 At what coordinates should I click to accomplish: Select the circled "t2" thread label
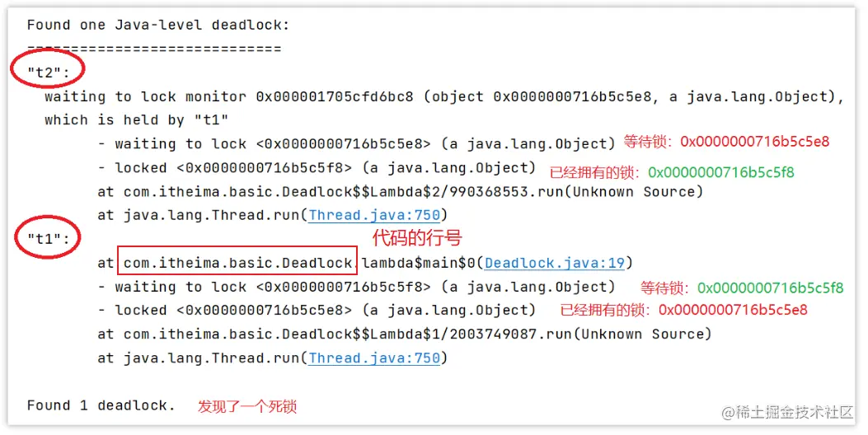[47, 73]
